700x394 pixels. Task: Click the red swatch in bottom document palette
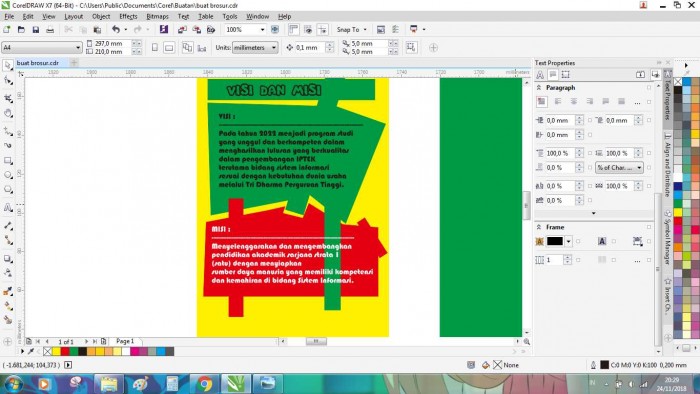(x=65, y=352)
